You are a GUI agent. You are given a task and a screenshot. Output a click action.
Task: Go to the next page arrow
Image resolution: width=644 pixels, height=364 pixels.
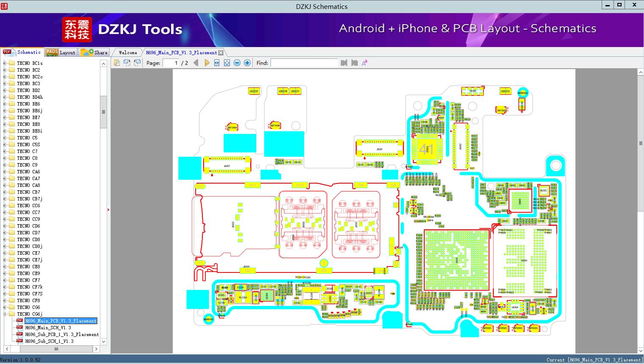click(x=207, y=63)
